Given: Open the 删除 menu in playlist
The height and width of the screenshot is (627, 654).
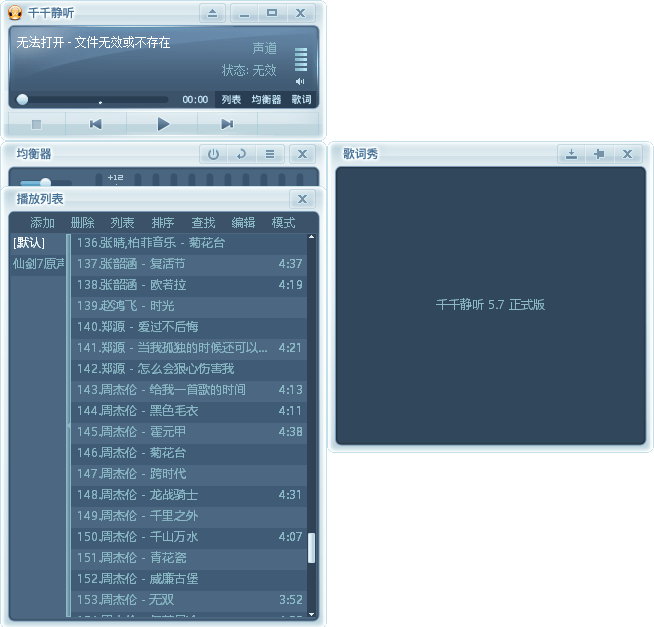Looking at the screenshot, I should tap(83, 223).
